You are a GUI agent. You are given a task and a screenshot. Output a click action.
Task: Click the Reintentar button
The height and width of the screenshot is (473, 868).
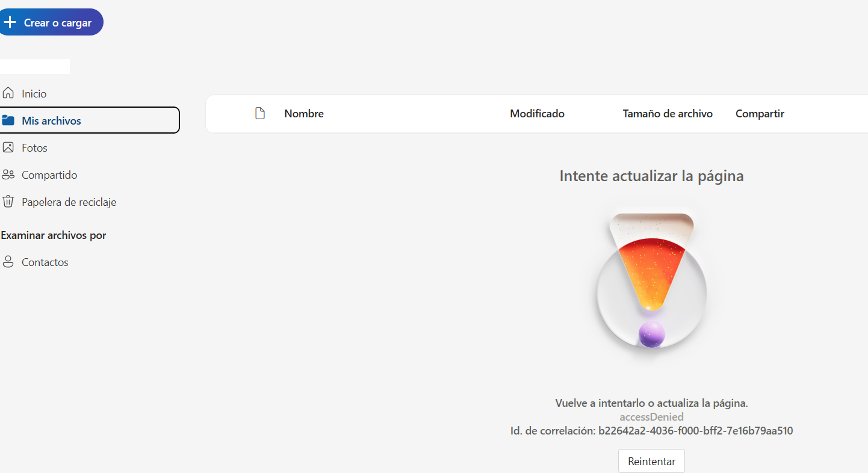651,461
